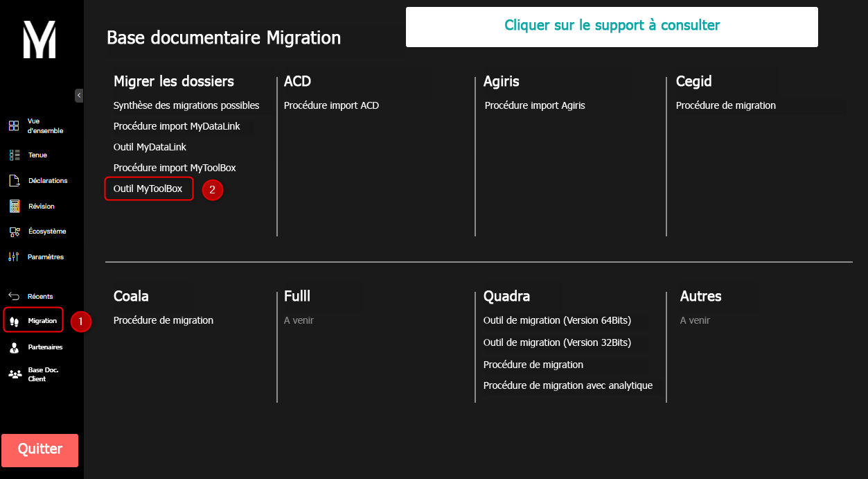Open the Déclarations menu entry
Viewport: 868px width, 479px height.
(48, 181)
